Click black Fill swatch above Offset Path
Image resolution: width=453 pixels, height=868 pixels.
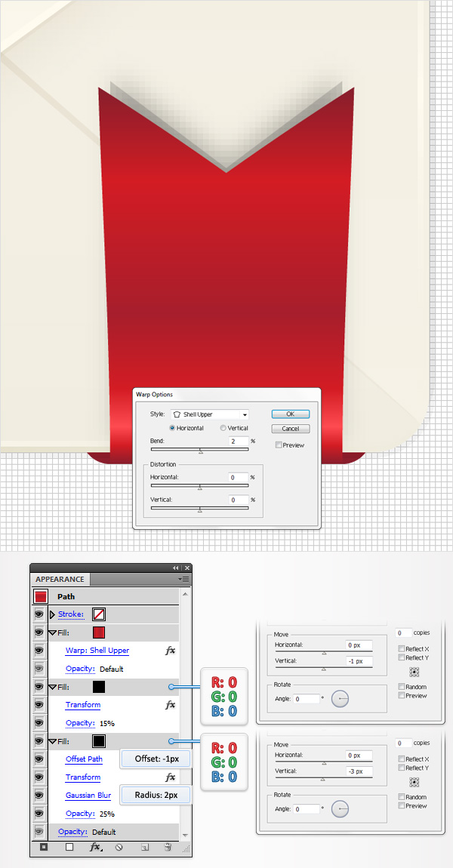99,741
